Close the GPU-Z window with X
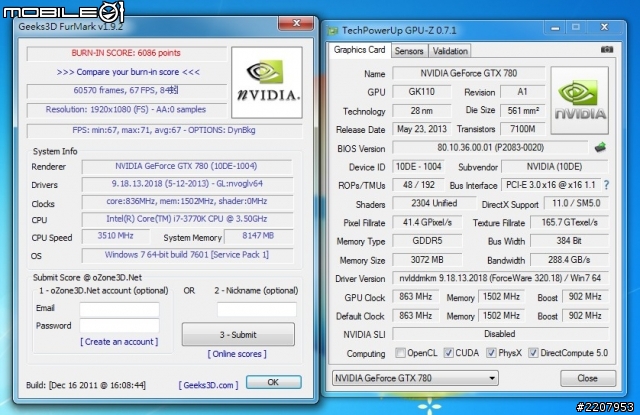The width and height of the screenshot is (640, 415). pyautogui.click(x=604, y=27)
